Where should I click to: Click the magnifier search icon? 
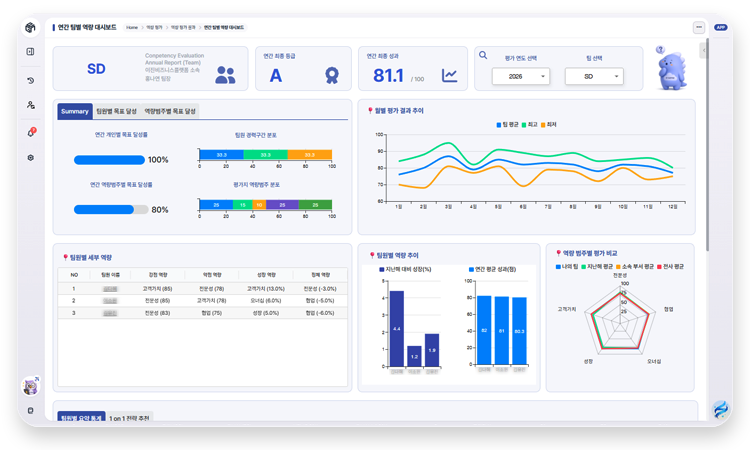[483, 55]
